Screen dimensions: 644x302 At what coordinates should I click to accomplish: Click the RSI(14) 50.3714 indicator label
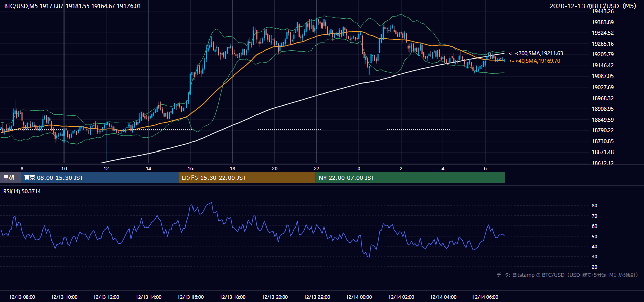point(22,191)
